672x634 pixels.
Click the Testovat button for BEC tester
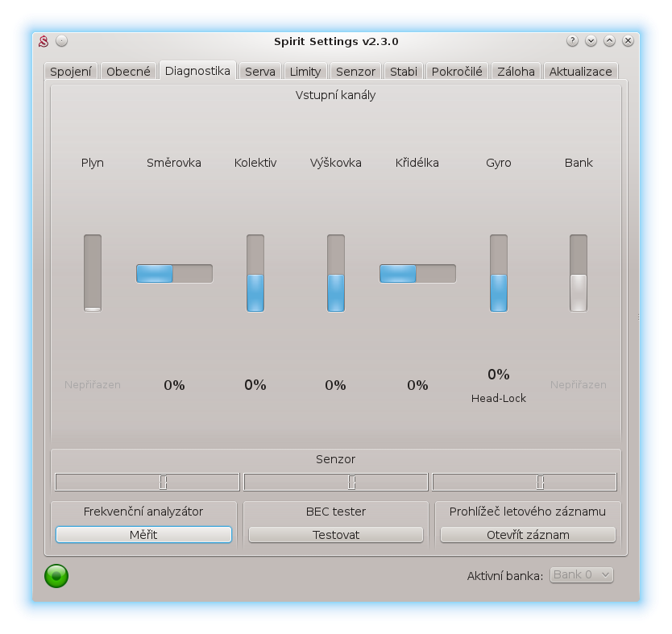click(335, 534)
